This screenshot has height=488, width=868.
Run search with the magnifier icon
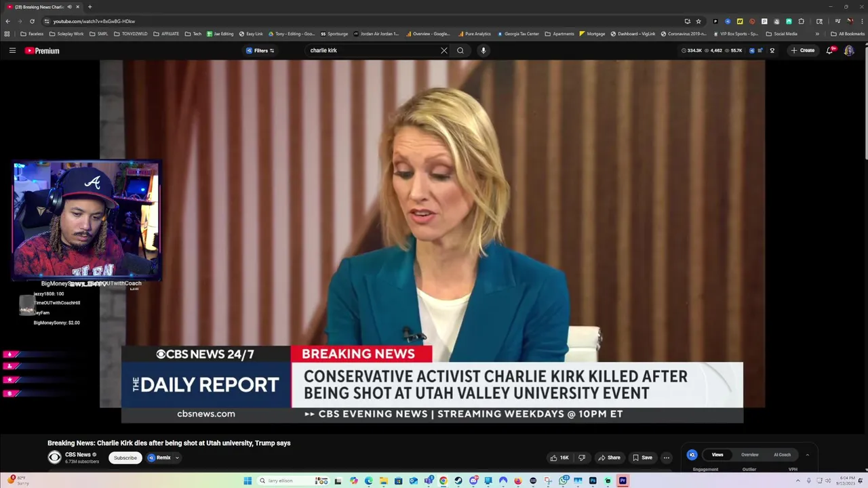coord(460,50)
